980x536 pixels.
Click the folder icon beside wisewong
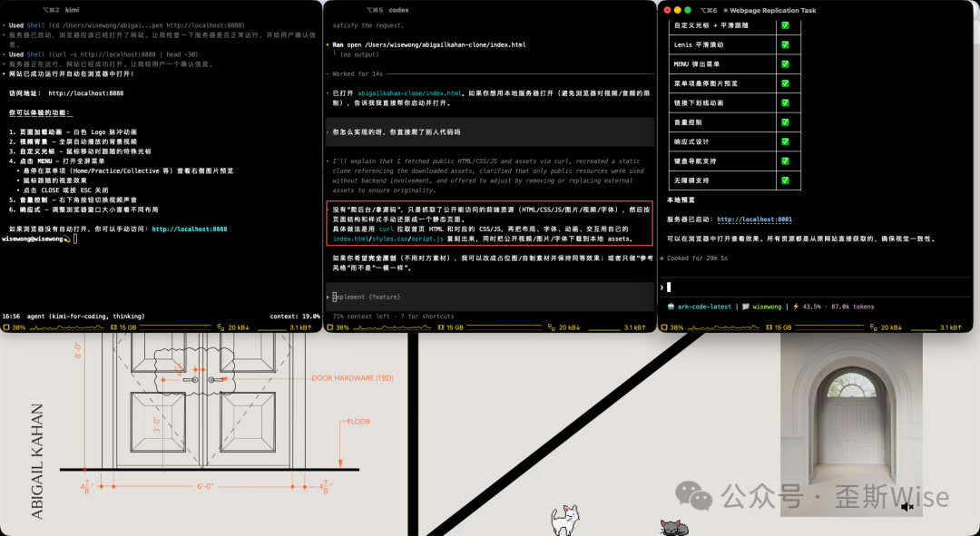(745, 307)
